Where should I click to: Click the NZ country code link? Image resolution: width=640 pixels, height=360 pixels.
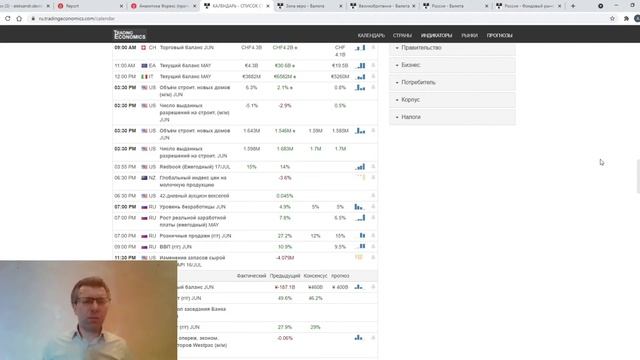pos(152,178)
